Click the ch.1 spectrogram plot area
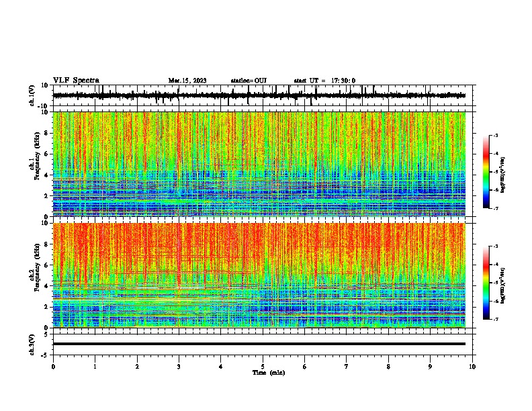Screen dimensions: 532x411 coord(259,164)
